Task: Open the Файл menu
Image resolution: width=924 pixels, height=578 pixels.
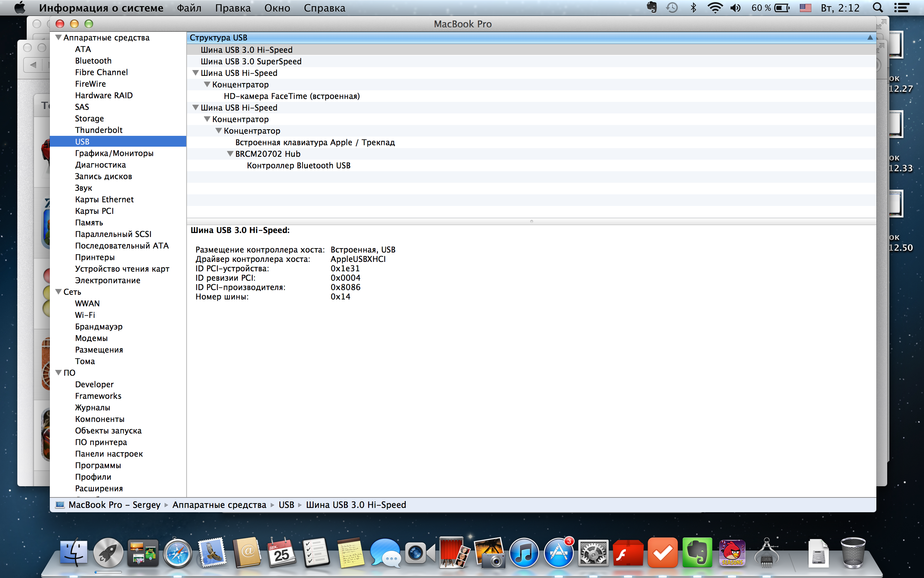Action: click(x=189, y=8)
